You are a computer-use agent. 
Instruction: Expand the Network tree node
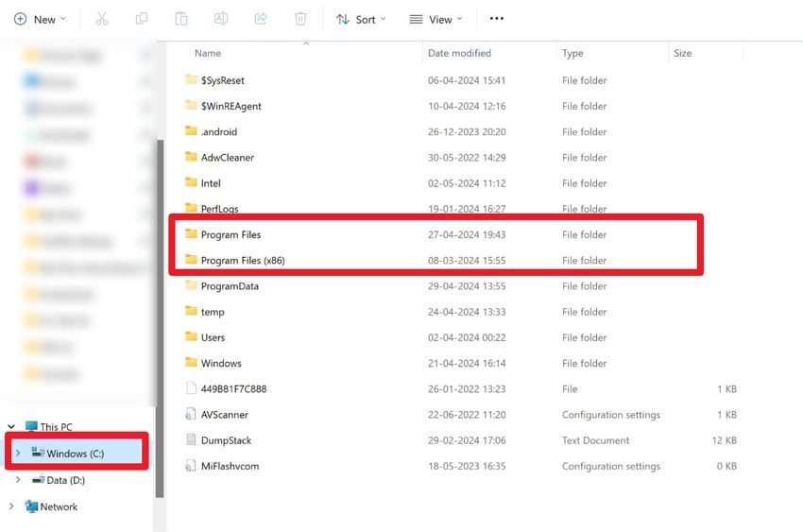coord(10,506)
